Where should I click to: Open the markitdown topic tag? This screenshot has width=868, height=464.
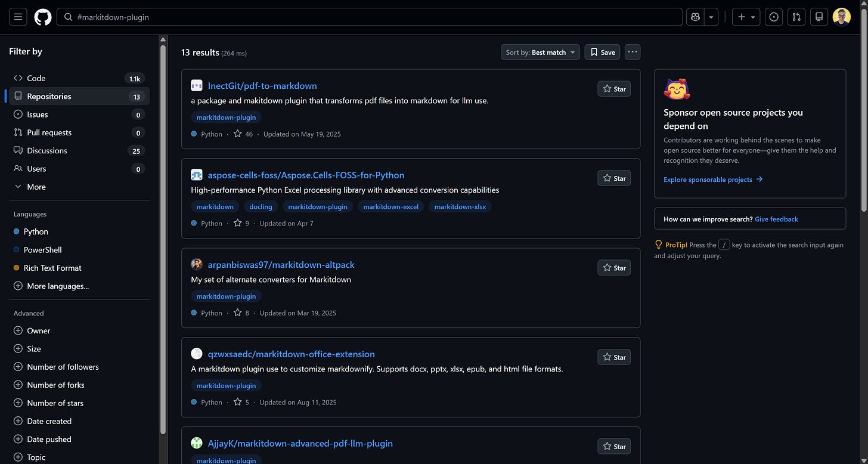[x=215, y=207]
